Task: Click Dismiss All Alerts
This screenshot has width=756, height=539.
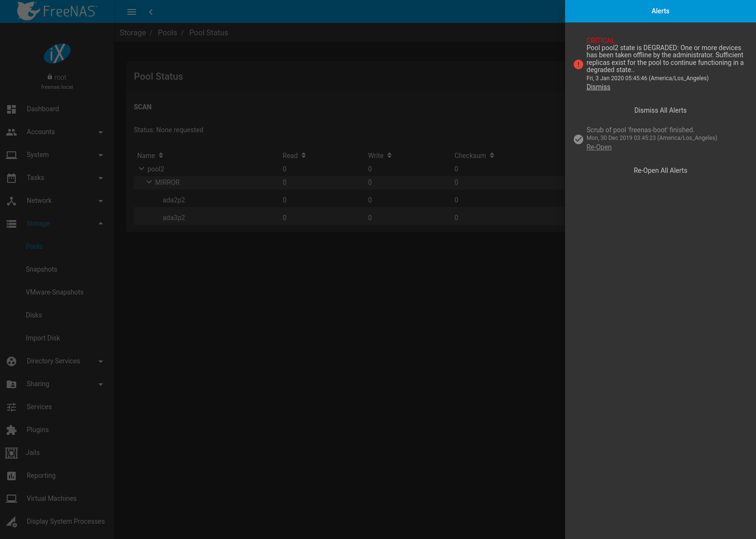Action: pos(660,110)
